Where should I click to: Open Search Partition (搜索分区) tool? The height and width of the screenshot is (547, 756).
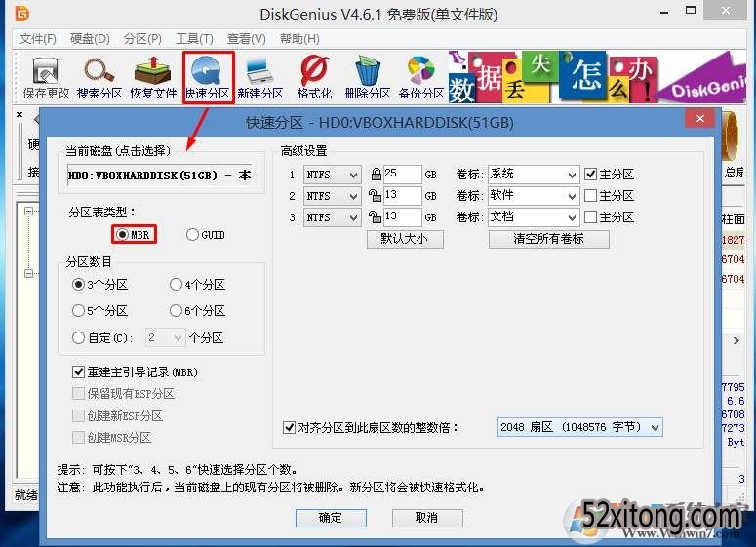99,78
